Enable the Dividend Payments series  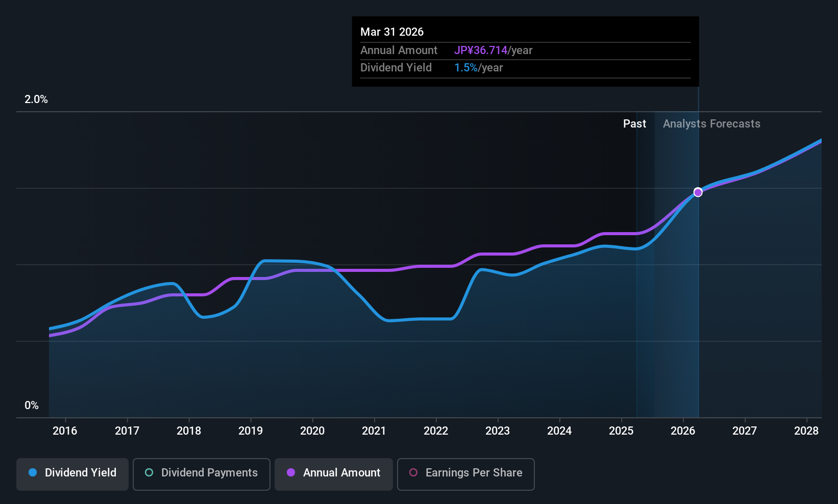pos(202,474)
